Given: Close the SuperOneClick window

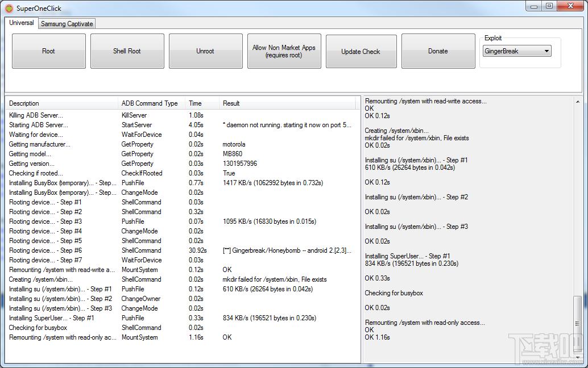Looking at the screenshot, I should pos(570,6).
